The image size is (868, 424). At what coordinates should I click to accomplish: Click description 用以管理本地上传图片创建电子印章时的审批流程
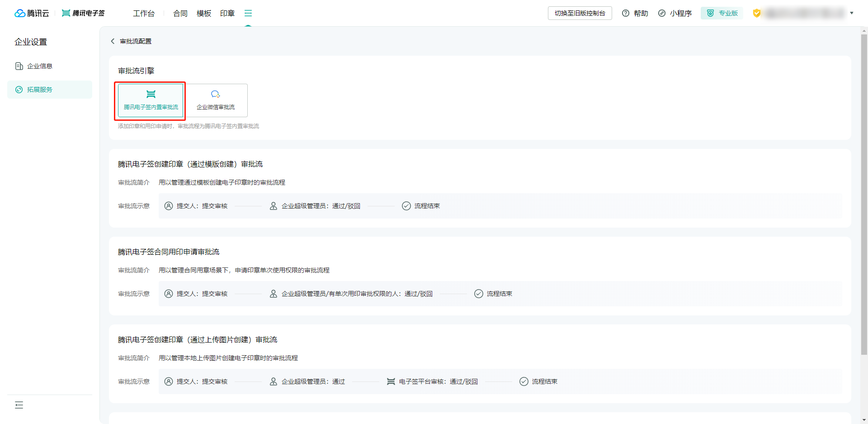tap(228, 358)
